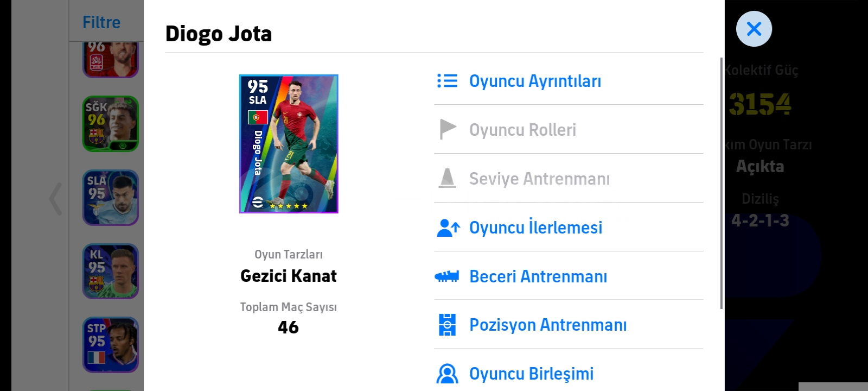Open the Filtre tab
Screen dimensions: 868x391
101,22
